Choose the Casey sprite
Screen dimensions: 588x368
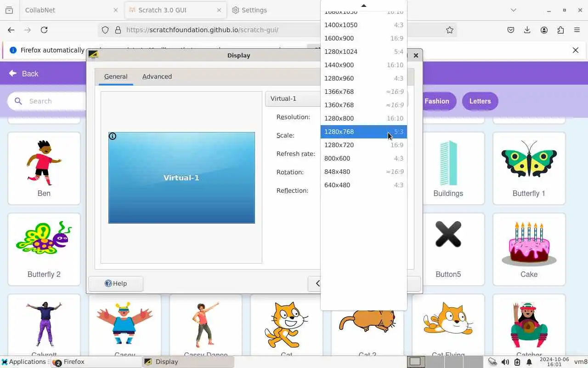[125, 325]
